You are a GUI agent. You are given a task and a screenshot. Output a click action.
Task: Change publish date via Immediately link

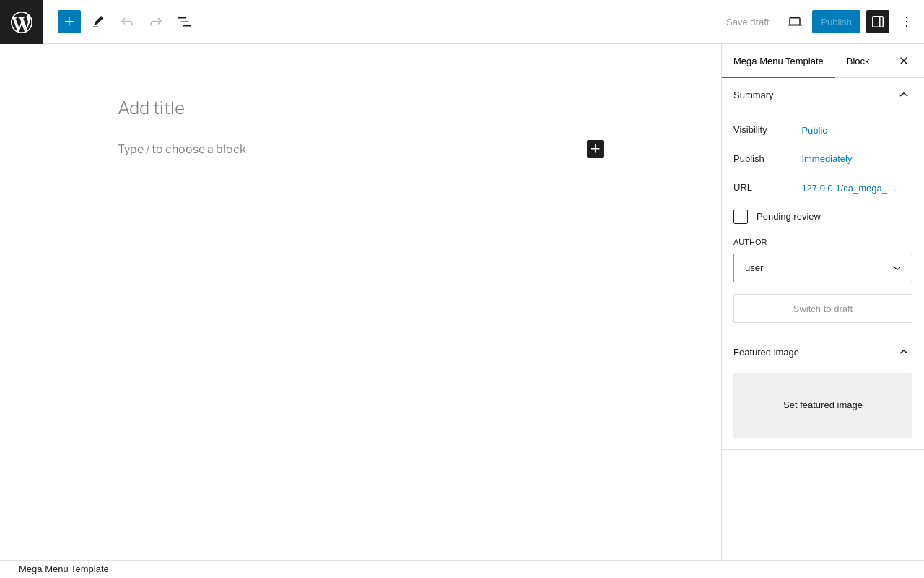tap(827, 158)
